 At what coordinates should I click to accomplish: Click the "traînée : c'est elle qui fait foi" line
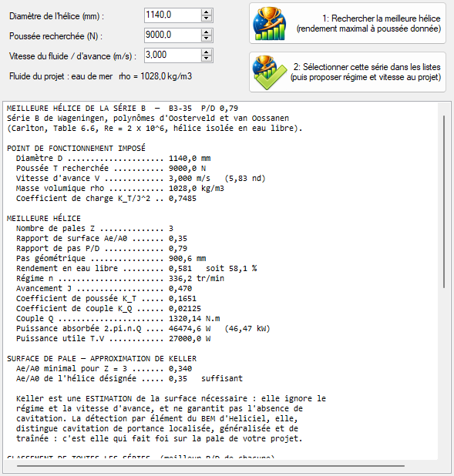[160, 438]
